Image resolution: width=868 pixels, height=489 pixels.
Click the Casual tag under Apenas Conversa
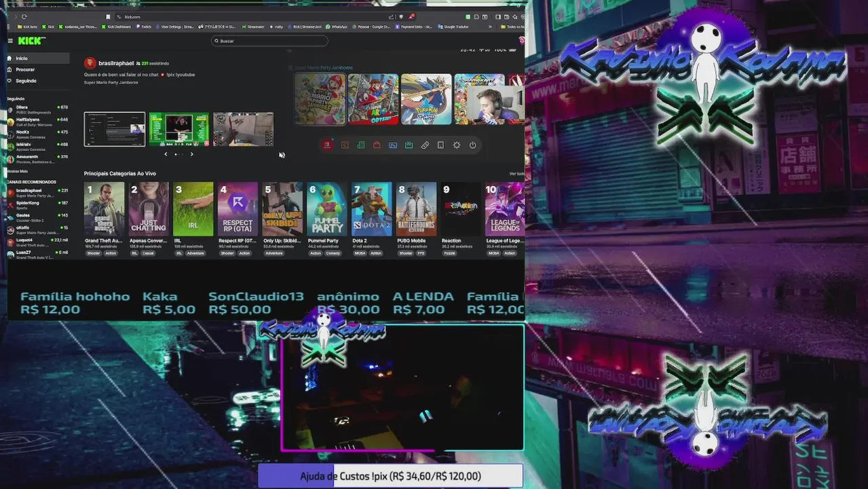(148, 253)
